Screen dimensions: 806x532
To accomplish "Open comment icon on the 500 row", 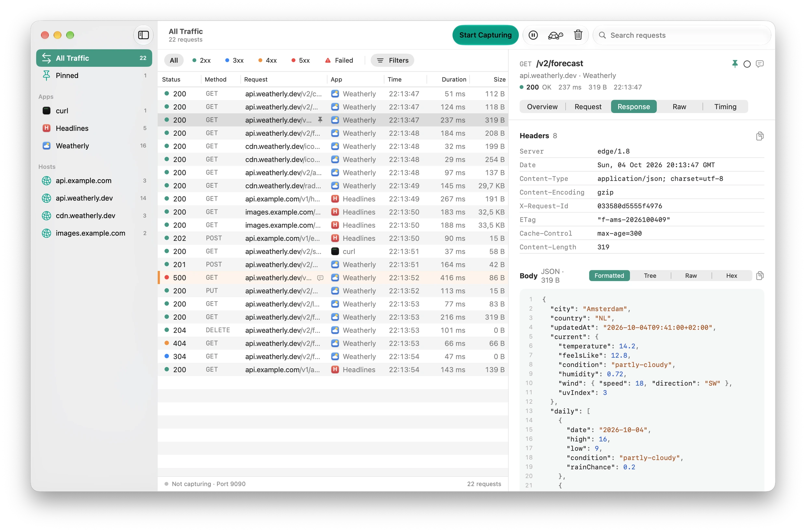I will pyautogui.click(x=320, y=278).
